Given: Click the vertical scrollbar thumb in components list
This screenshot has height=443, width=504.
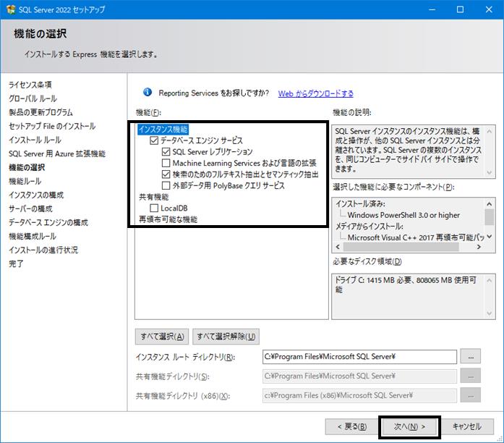Looking at the screenshot, I should 490,217.
